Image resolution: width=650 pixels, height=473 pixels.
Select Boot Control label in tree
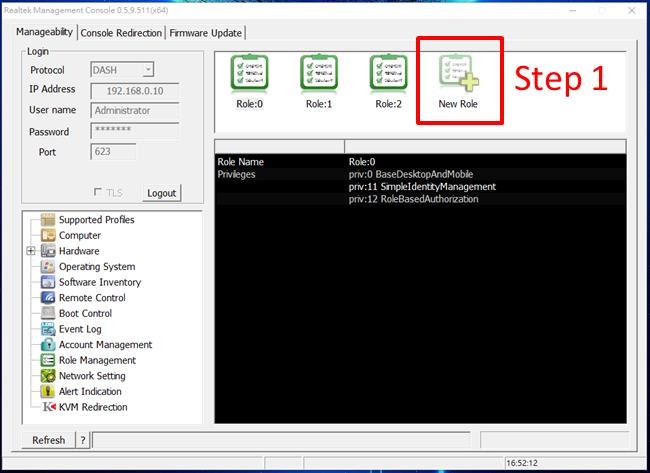coord(85,313)
